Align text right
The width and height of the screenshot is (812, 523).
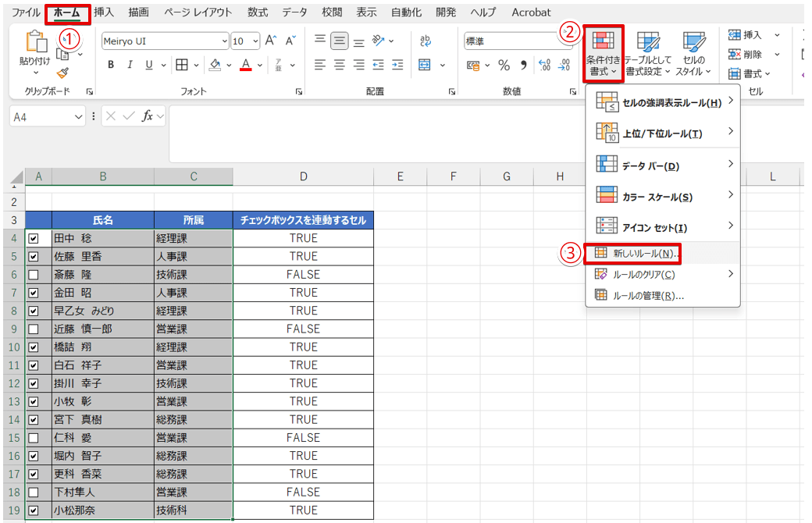pos(358,65)
